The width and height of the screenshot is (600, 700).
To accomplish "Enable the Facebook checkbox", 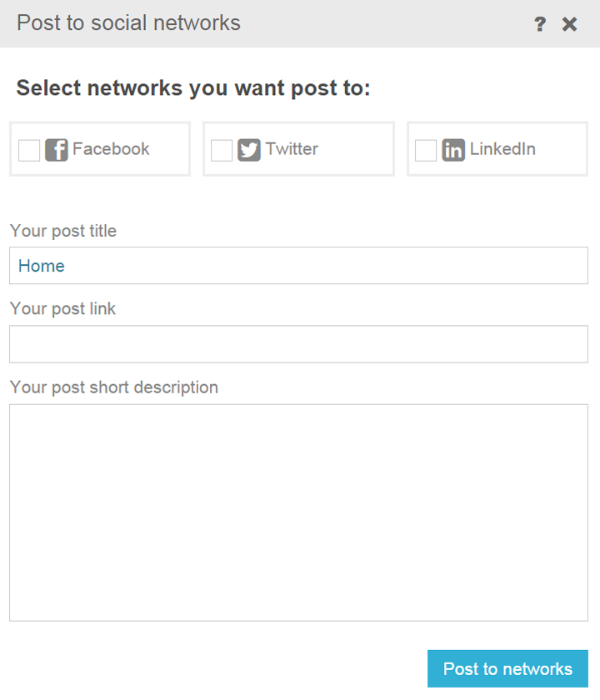I will pos(29,150).
